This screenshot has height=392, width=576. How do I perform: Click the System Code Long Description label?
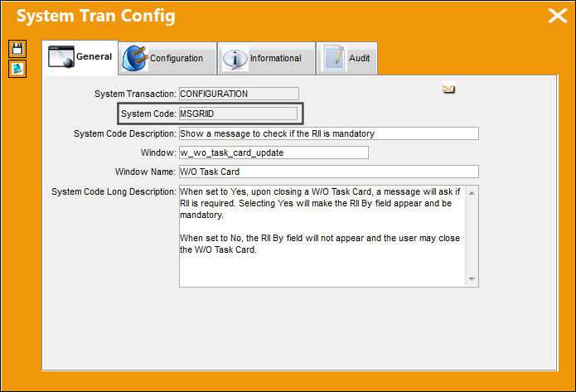pyautogui.click(x=114, y=191)
